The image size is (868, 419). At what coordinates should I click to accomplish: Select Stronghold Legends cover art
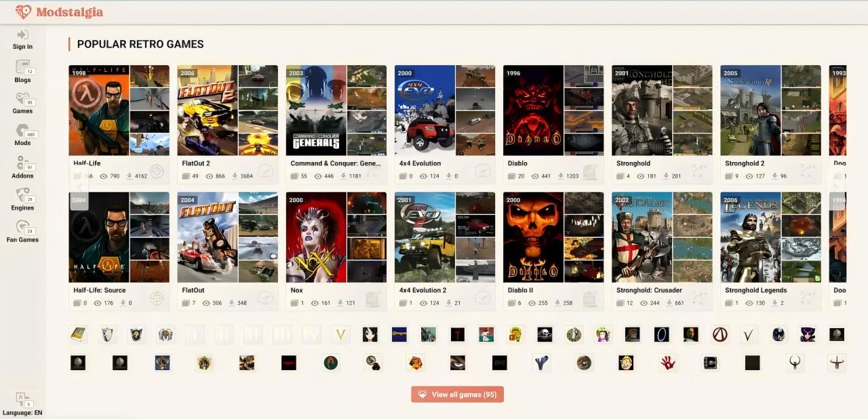tap(750, 237)
